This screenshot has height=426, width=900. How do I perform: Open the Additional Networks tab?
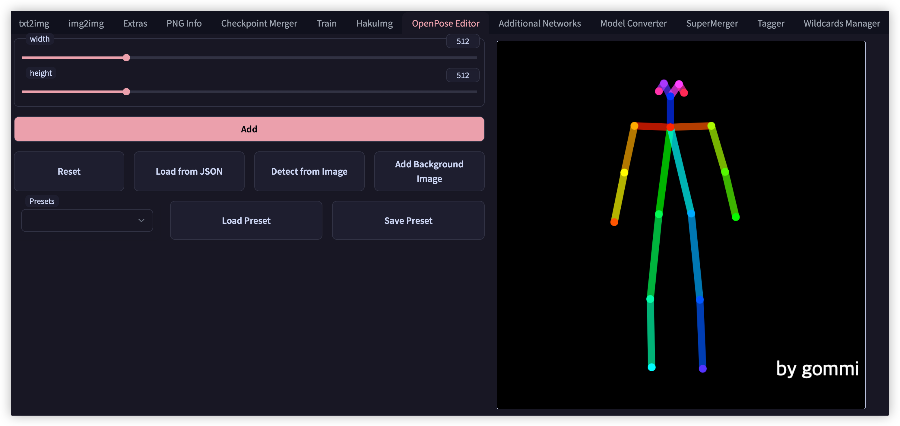coord(540,24)
